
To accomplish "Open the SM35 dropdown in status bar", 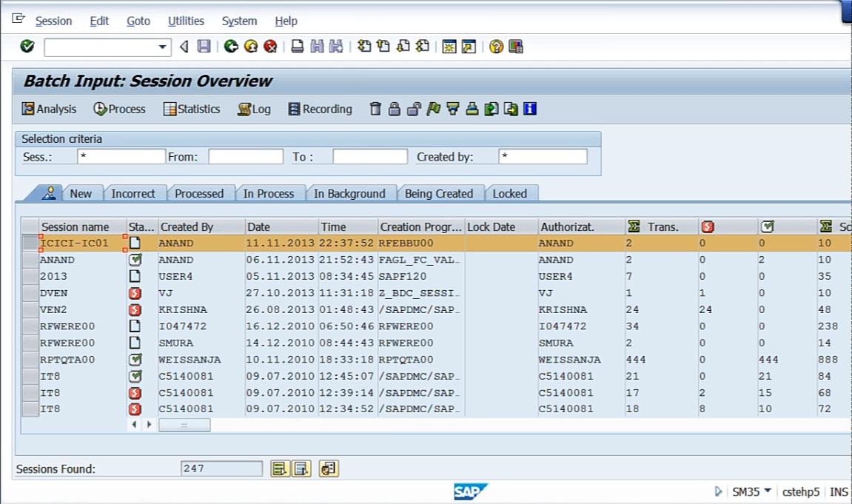I will (768, 491).
